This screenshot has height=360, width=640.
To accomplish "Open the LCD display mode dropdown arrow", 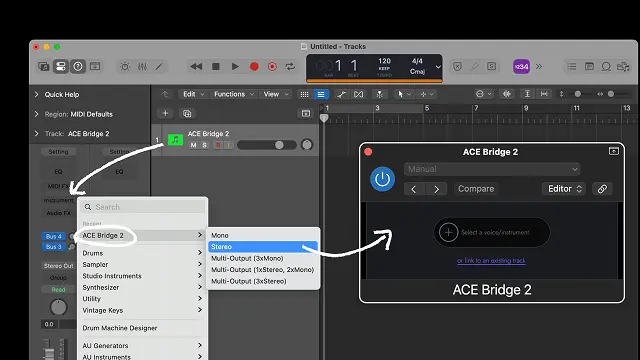I will coord(438,67).
